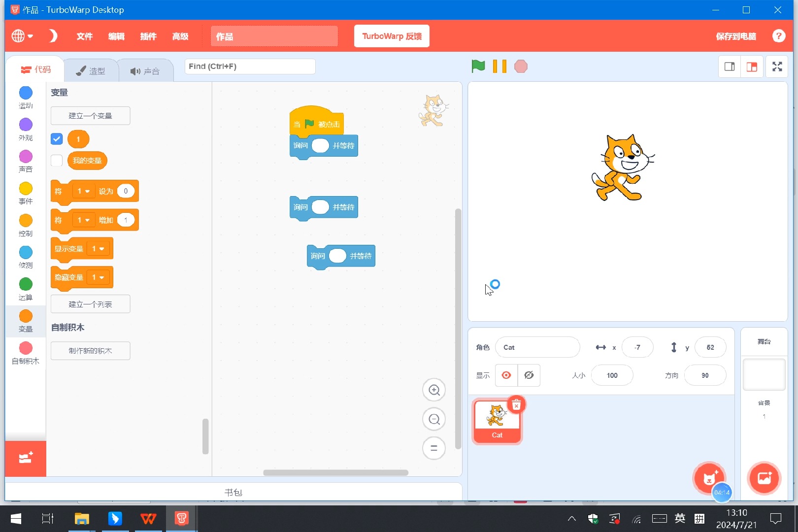
Task: Open variable dropdown in 增加 block
Action: click(x=83, y=220)
